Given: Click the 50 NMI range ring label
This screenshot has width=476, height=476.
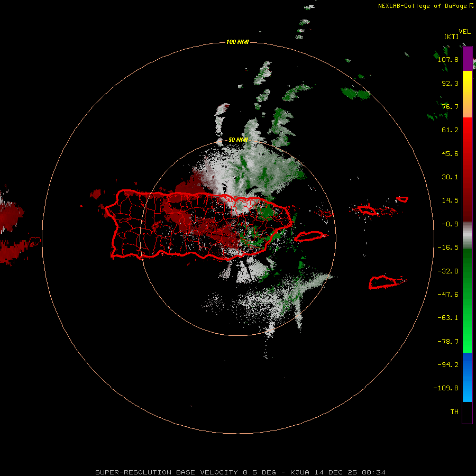Looking at the screenshot, I should point(238,140).
